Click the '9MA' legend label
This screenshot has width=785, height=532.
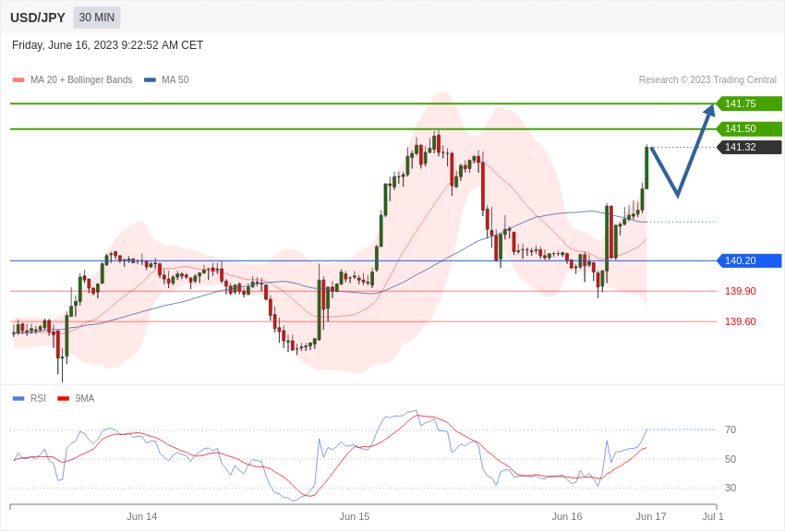[85, 398]
